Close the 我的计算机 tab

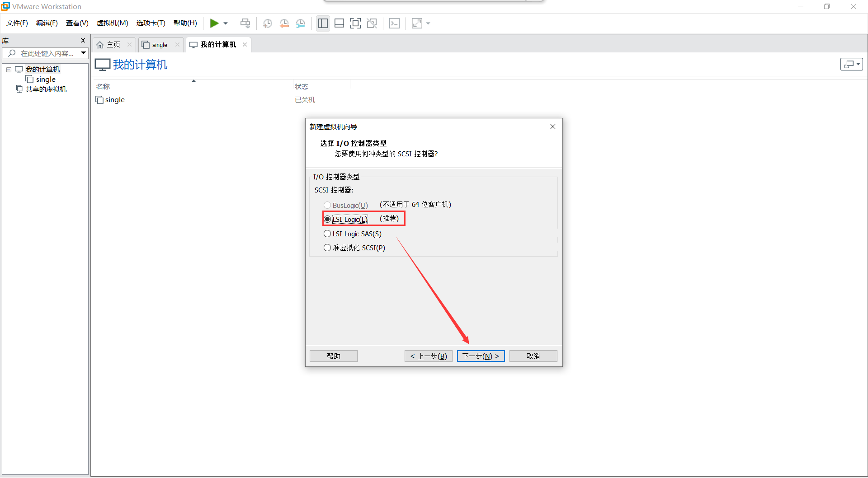(x=245, y=44)
